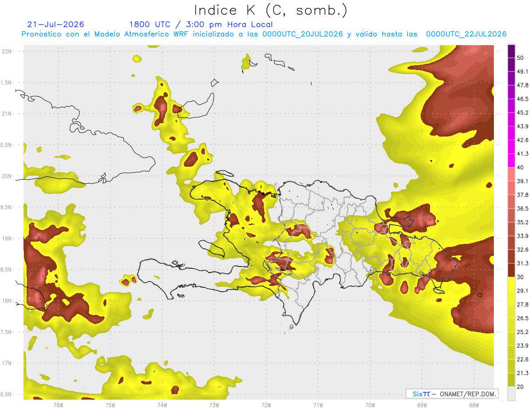Click the "70W" longitude label
This screenshot has height=411, width=532.
[x=370, y=405]
